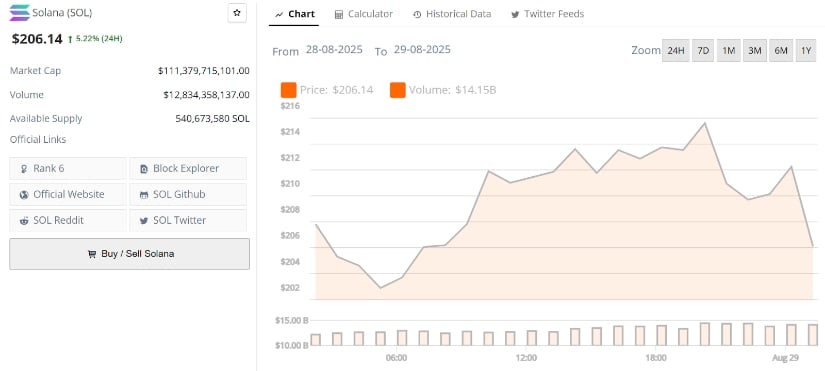Click the Buy / Sell Solana button
Screen dimensions: 825x371
click(x=129, y=254)
